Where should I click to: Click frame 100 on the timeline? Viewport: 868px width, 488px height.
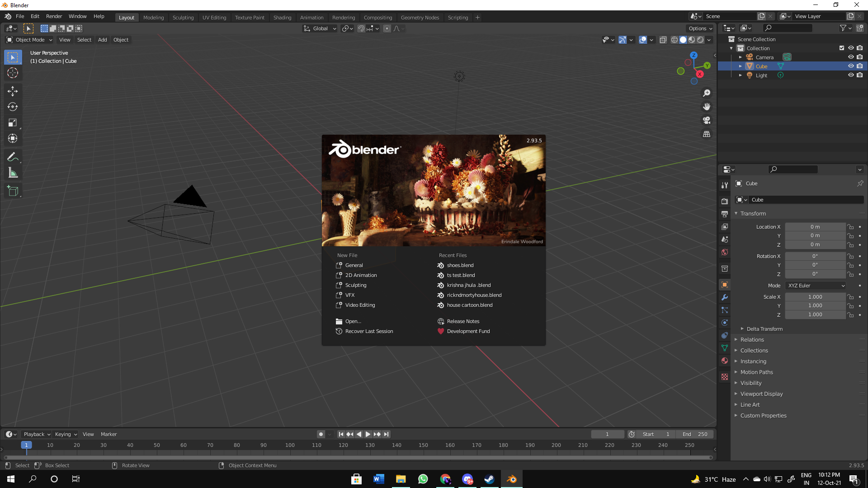290,445
